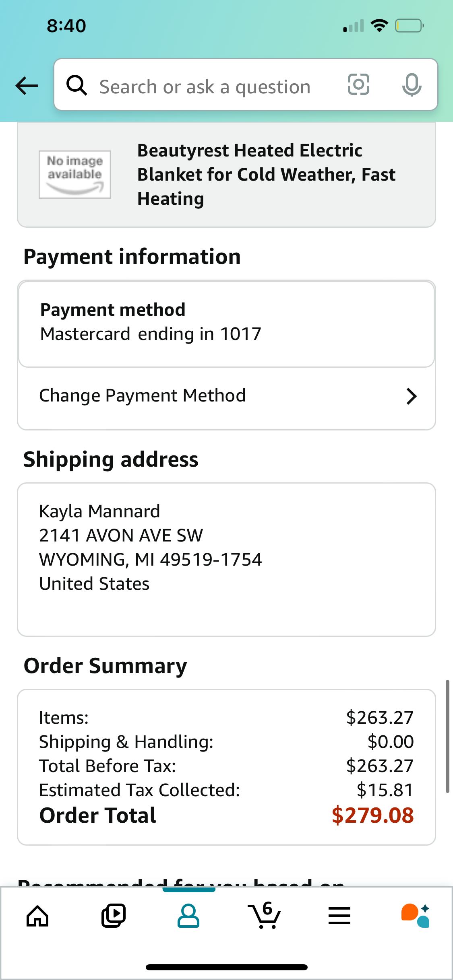Open the cart with 6 items
Image resolution: width=453 pixels, height=980 pixels.
point(264,916)
